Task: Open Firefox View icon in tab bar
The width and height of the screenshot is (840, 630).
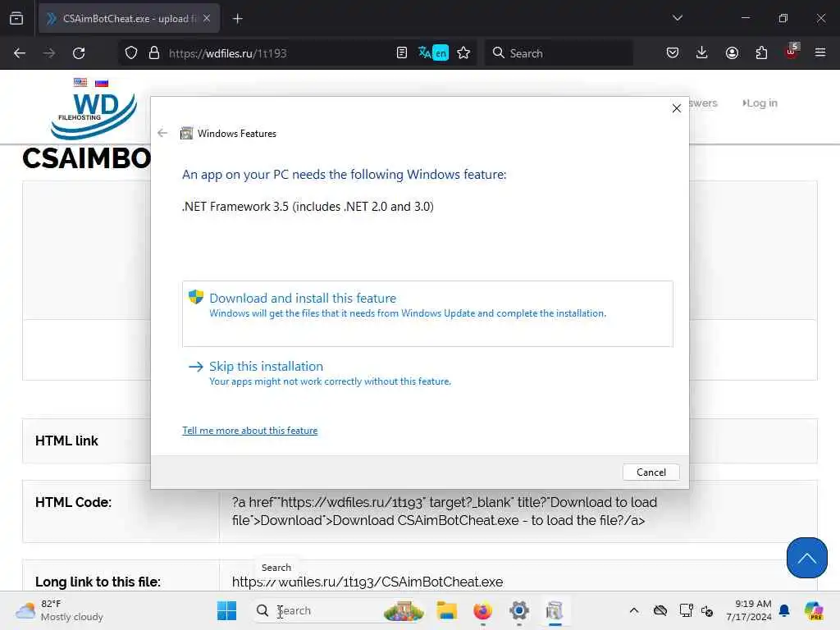Action: 16,19
